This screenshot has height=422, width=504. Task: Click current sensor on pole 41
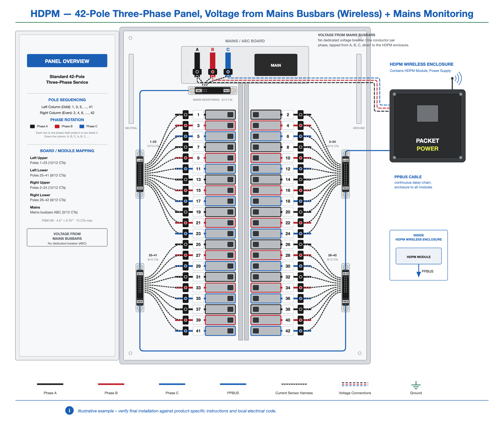pos(186,331)
